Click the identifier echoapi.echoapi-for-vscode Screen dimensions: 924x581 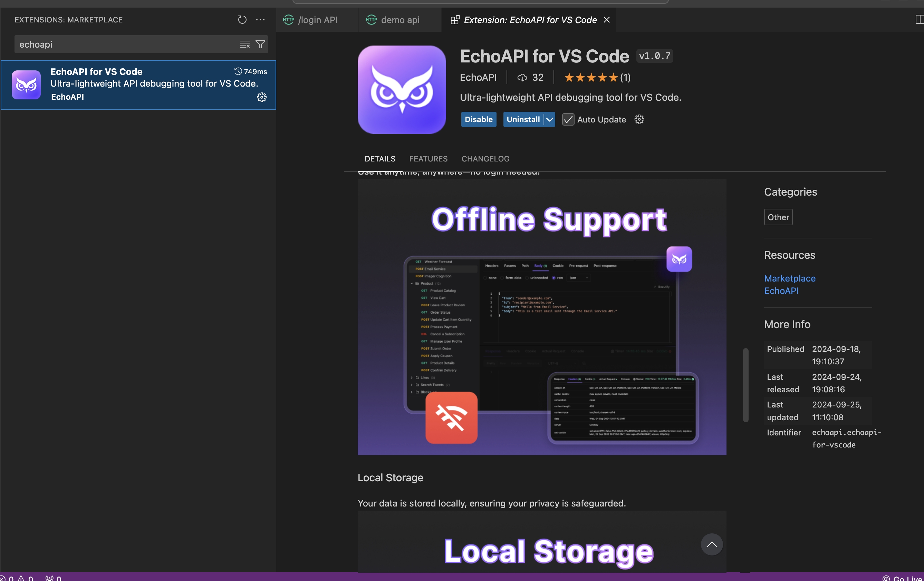847,439
